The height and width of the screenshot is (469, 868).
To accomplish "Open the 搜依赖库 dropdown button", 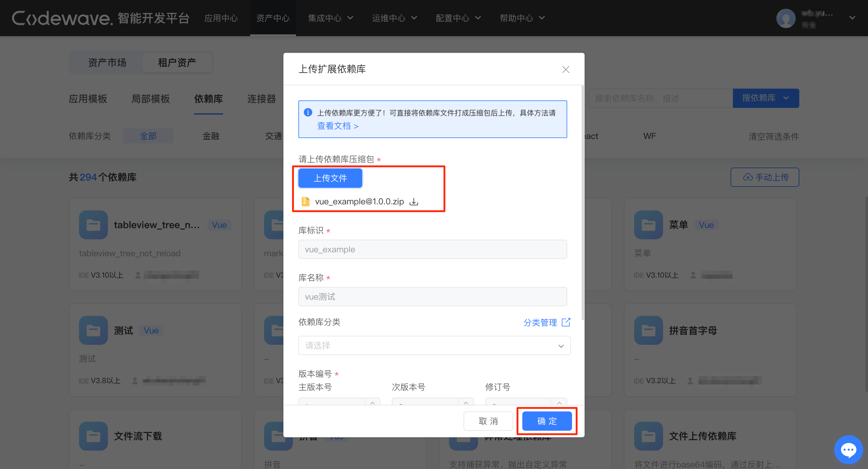I will click(766, 98).
